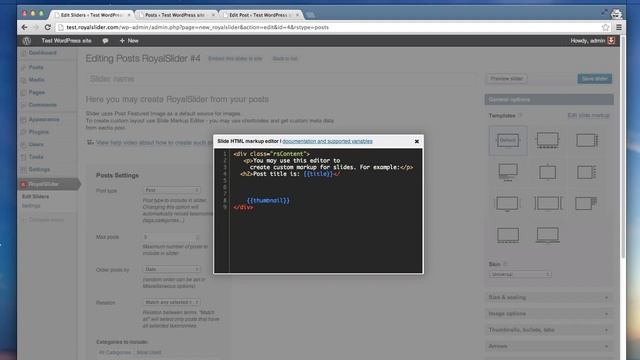Click the help question mark beside Templates
The image size is (640, 360).
(x=520, y=116)
